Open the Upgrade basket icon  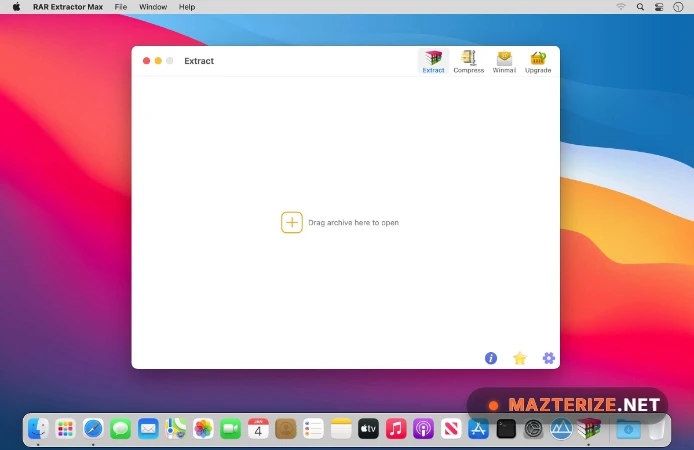[x=538, y=62]
